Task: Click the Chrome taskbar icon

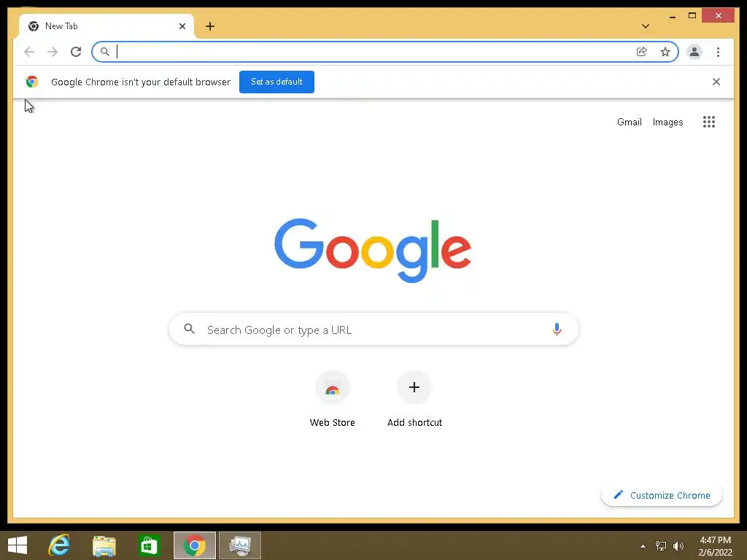Action: tap(194, 545)
